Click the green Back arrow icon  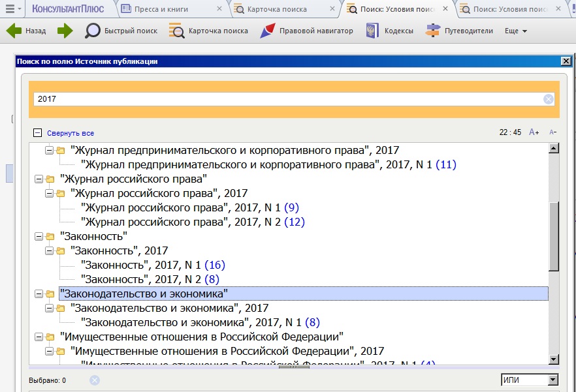14,31
